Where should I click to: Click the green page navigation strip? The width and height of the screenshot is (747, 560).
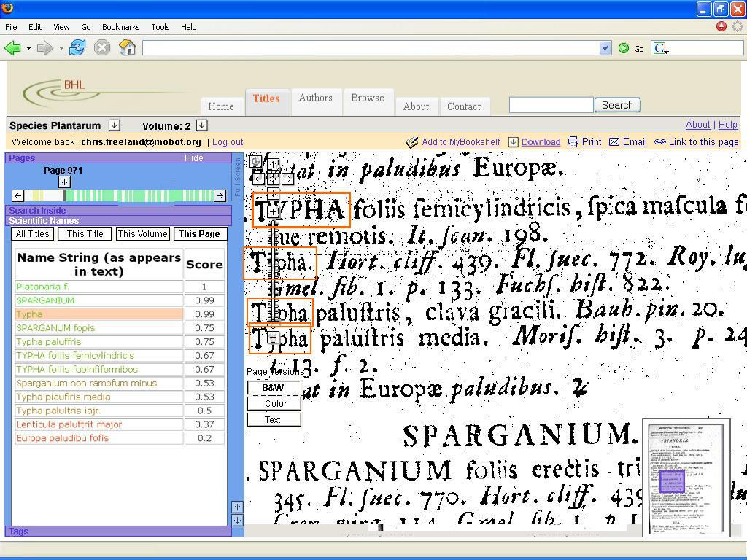(119, 195)
